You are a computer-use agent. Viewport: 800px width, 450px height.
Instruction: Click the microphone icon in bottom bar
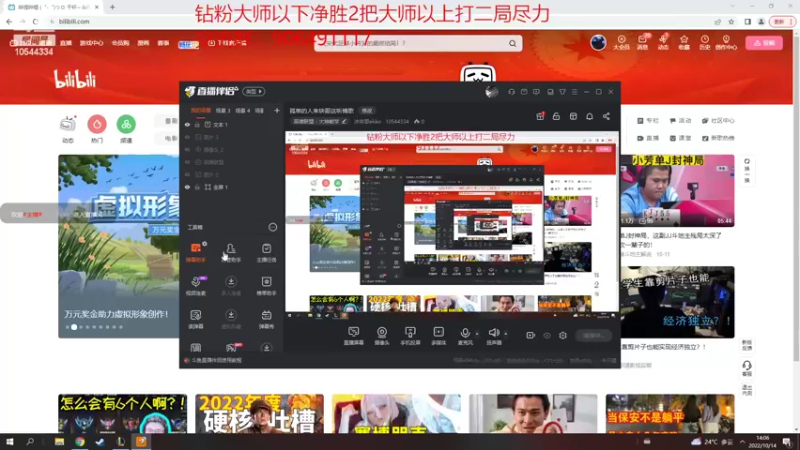465,335
